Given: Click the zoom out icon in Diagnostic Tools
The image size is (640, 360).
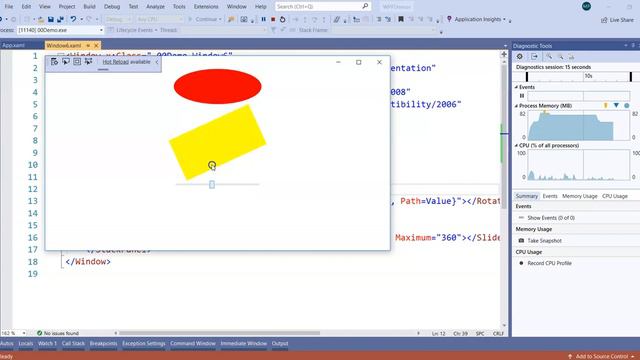Looking at the screenshot, I should point(561,57).
